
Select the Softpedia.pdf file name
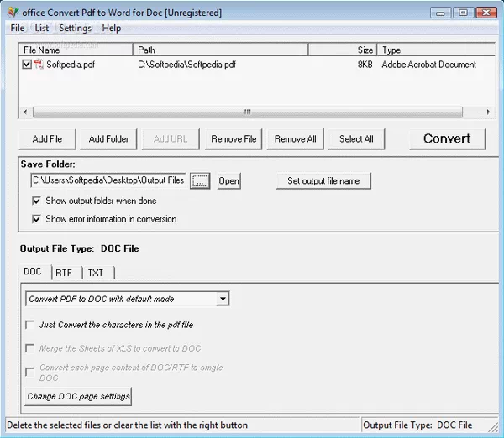71,65
